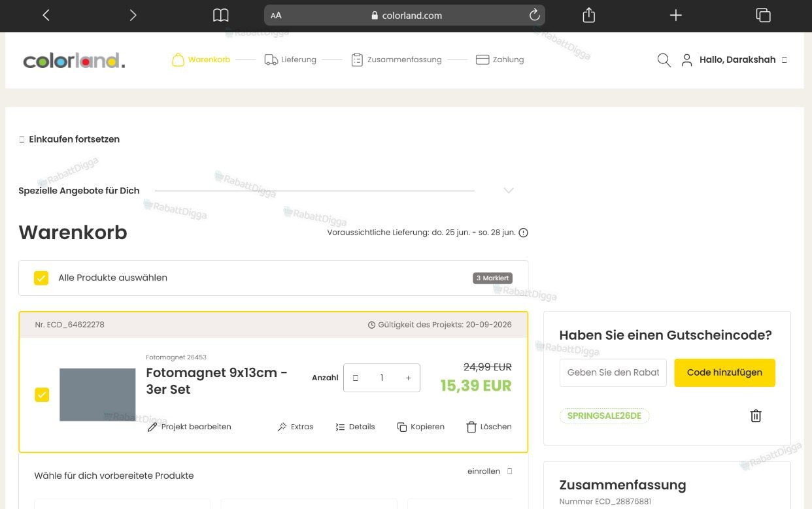Click the Zusammenfassung heading in sidebar
The height and width of the screenshot is (509, 812).
[x=622, y=485]
